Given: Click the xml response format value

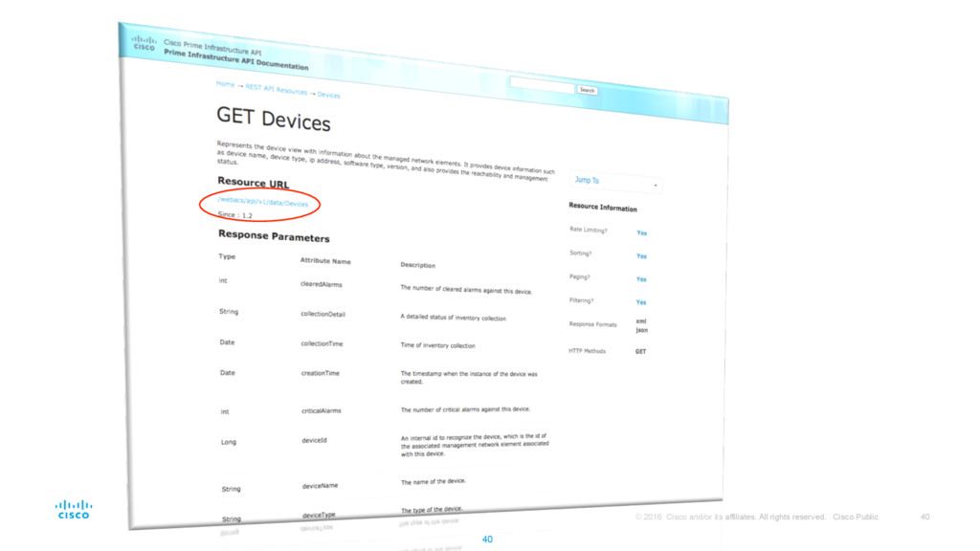Looking at the screenshot, I should click(x=640, y=321).
